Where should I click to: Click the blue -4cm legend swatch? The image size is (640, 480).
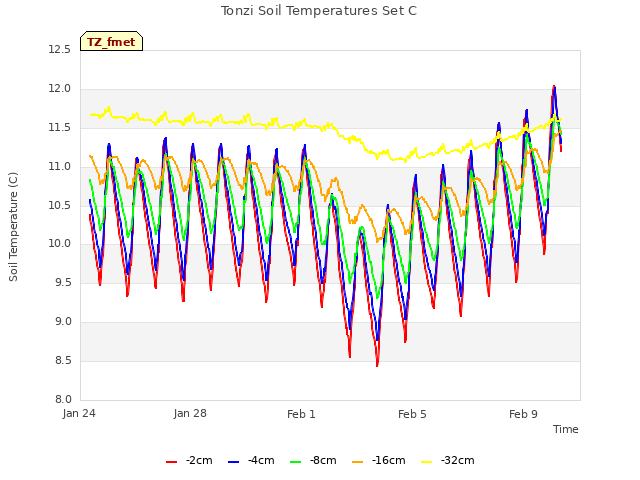(x=233, y=462)
